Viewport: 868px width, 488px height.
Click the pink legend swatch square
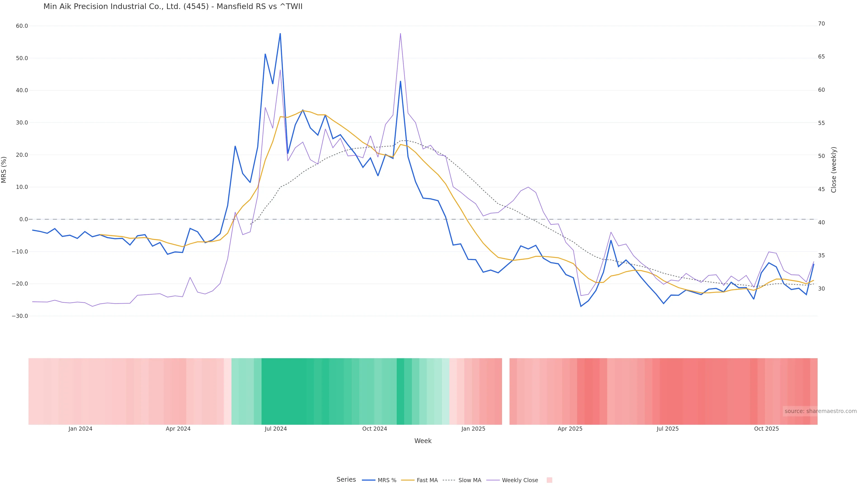coord(549,480)
